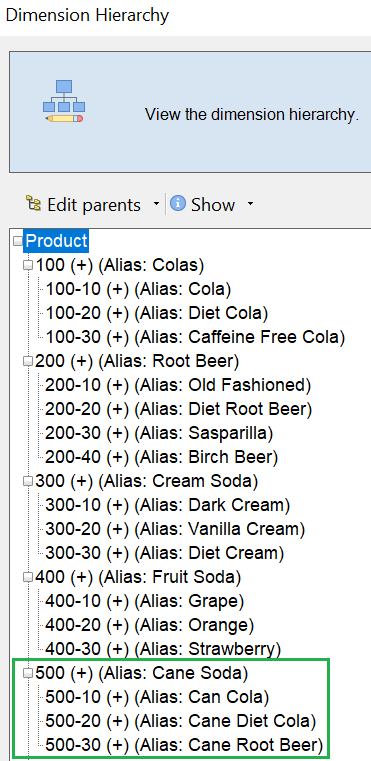
Task: Collapse the 200 Root Beer node
Action: pyautogui.click(x=28, y=361)
